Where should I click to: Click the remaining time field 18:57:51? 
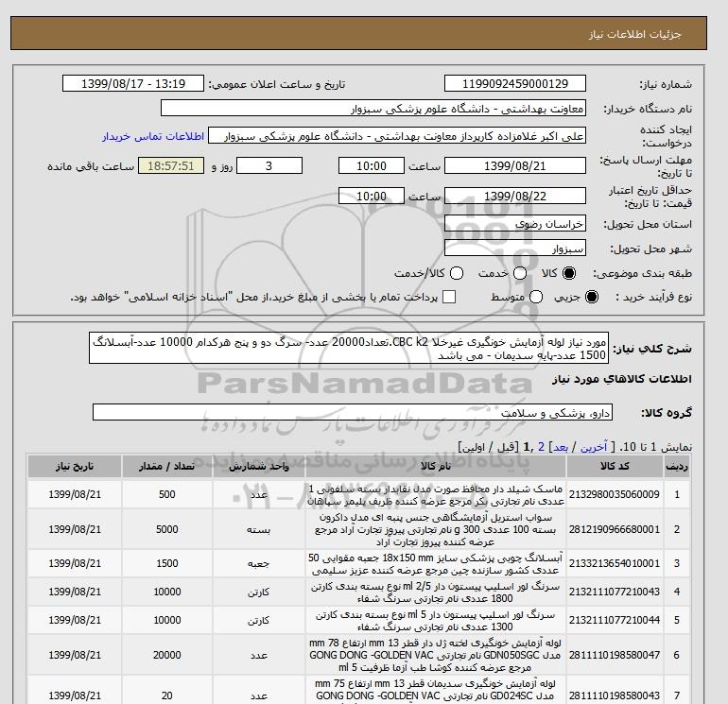pyautogui.click(x=171, y=165)
